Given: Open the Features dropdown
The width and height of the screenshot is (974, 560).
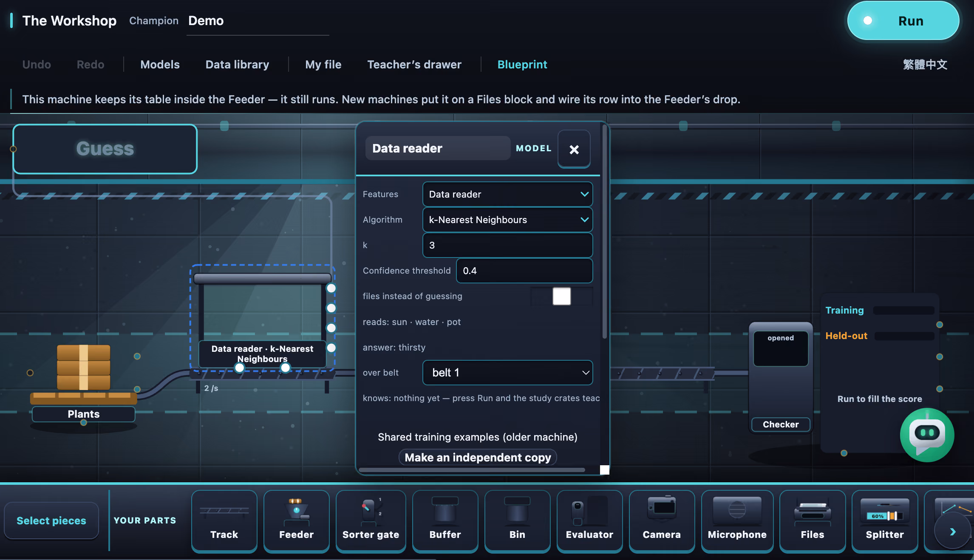Looking at the screenshot, I should [507, 194].
